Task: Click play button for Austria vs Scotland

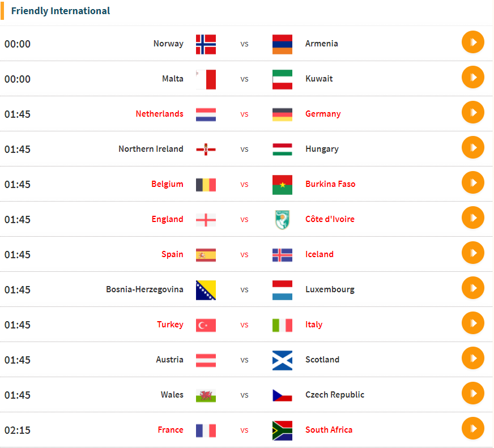Action: coord(472,359)
